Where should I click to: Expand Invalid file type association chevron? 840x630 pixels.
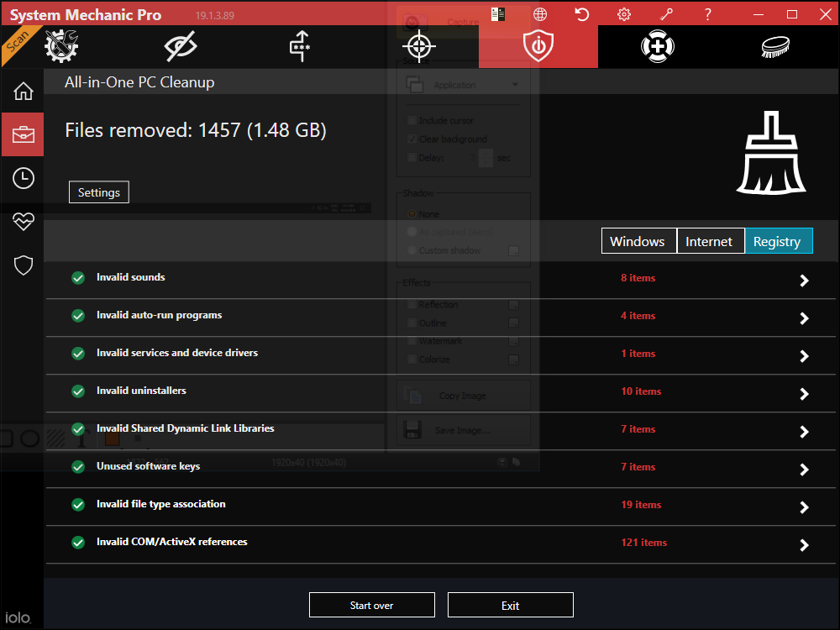tap(804, 507)
